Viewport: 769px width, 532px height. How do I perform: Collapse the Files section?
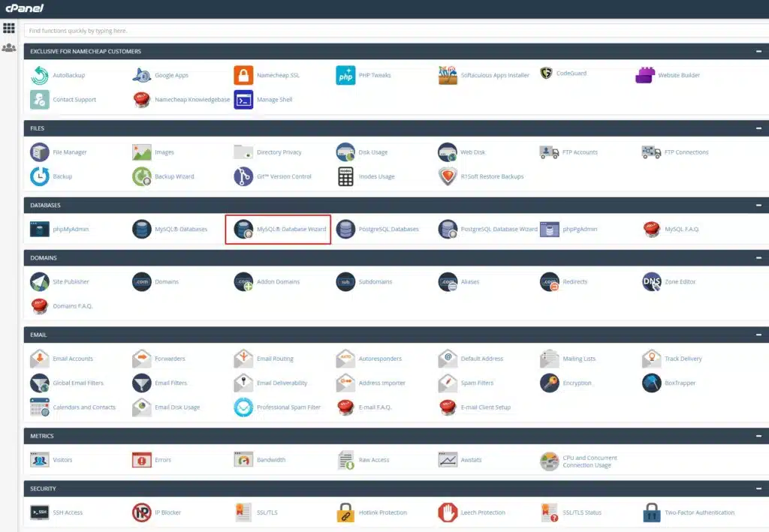[758, 128]
